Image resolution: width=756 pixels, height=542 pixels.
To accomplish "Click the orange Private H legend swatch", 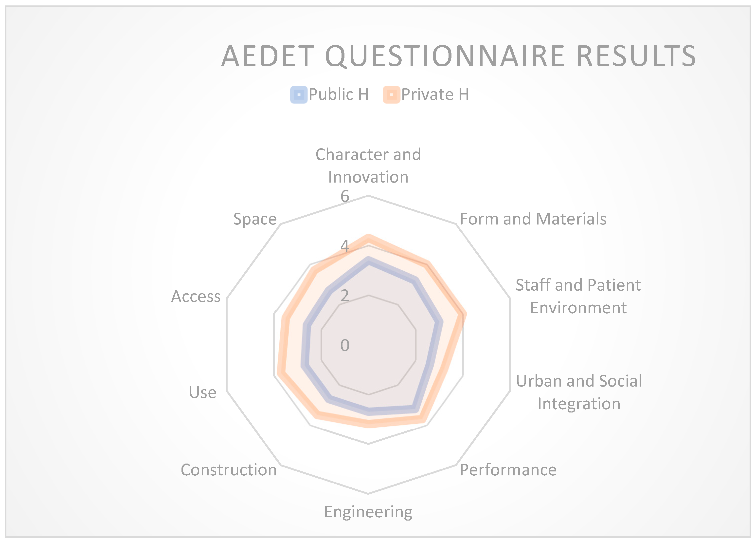I will click(x=391, y=95).
